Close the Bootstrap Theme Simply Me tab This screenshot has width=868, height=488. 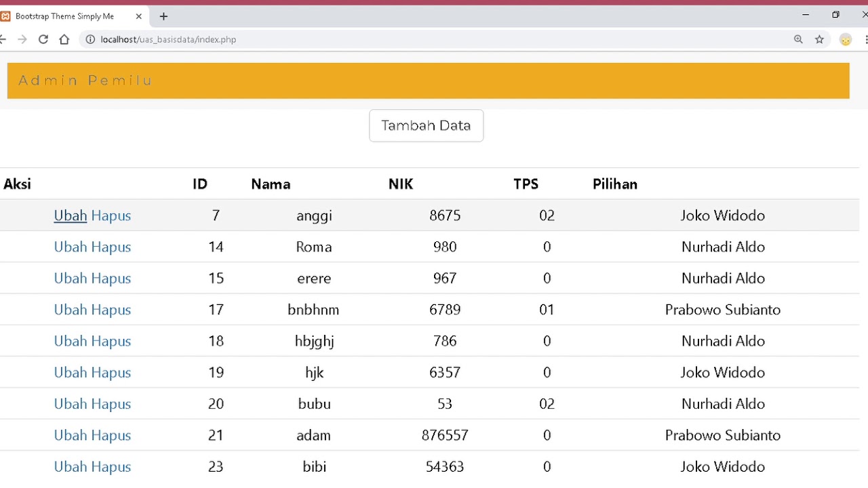139,16
